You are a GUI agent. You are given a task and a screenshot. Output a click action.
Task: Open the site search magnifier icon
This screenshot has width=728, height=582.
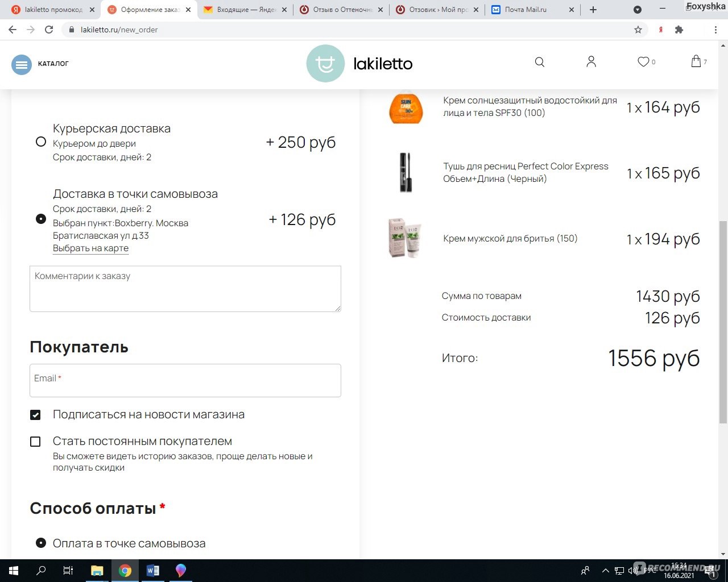(540, 63)
